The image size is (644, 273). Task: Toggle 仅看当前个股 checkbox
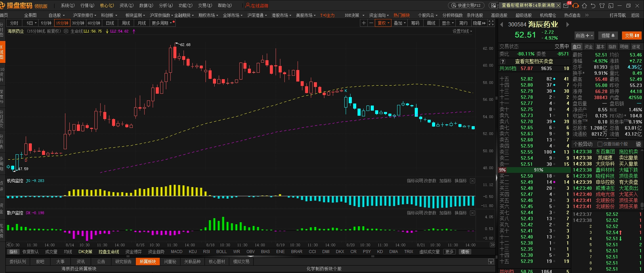tap(600, 144)
